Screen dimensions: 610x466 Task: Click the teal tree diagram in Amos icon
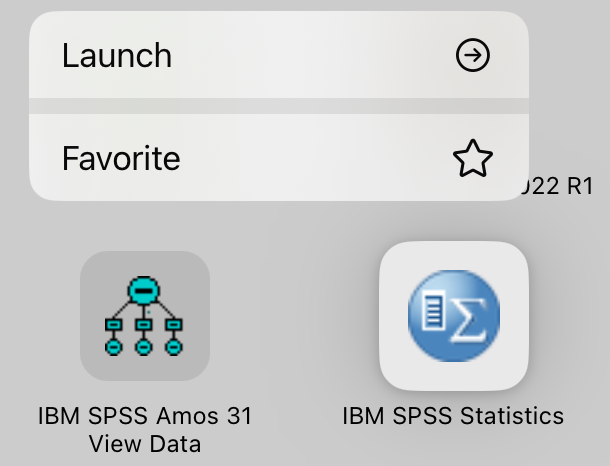145,320
